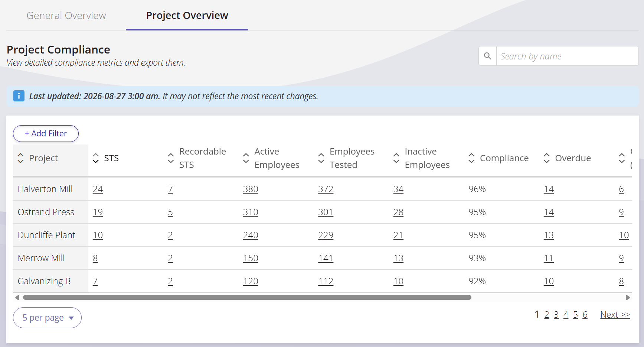Select the Project Overview tab
Viewport: 644px width, 347px height.
click(x=187, y=16)
